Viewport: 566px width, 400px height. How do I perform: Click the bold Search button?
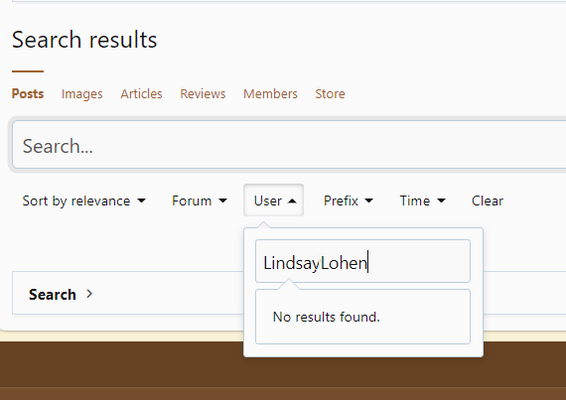pyautogui.click(x=52, y=295)
